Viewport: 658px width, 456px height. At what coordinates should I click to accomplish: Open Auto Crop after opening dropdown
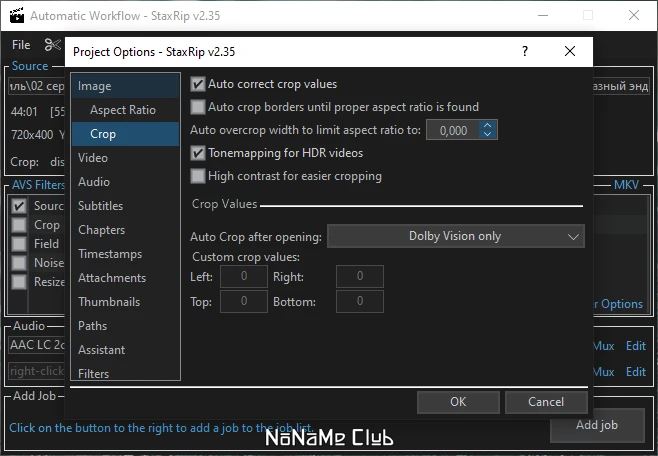tap(455, 236)
